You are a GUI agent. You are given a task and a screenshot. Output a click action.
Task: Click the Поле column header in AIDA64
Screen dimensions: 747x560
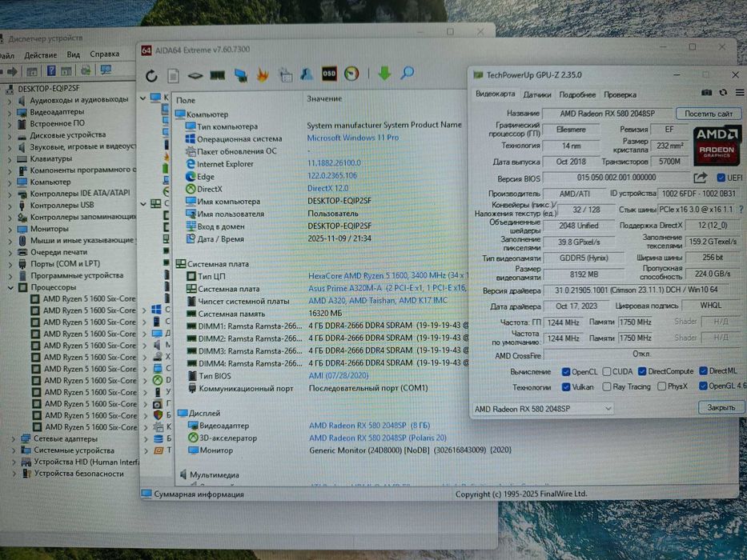(x=186, y=101)
